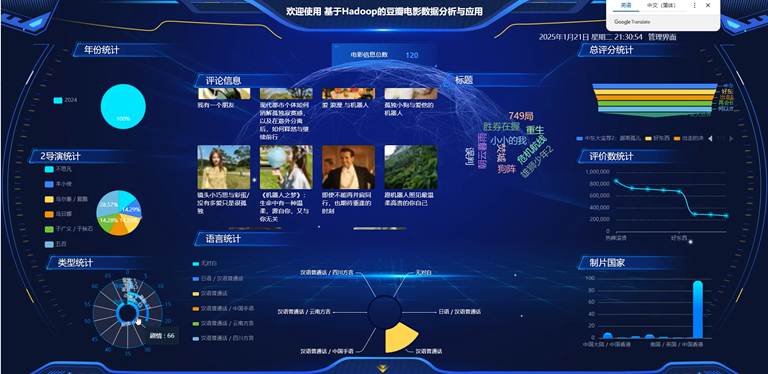Select the 英语 tab in Google Translate popup

[x=626, y=5]
